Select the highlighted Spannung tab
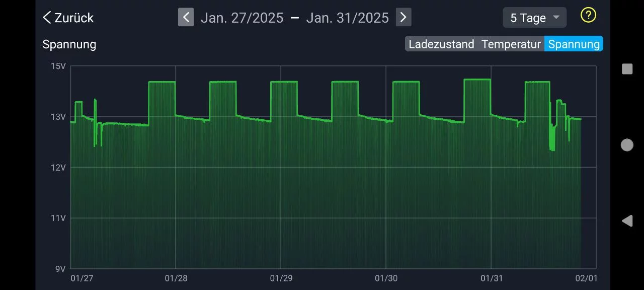Image resolution: width=644 pixels, height=290 pixels. pyautogui.click(x=574, y=44)
